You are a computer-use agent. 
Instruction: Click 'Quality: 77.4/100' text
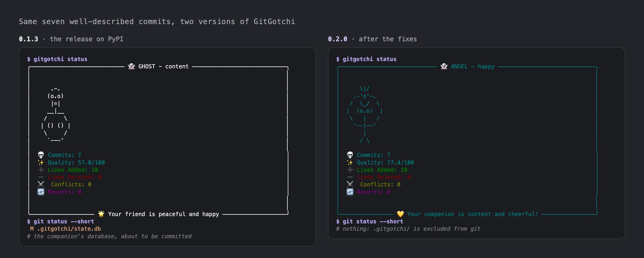click(x=385, y=163)
